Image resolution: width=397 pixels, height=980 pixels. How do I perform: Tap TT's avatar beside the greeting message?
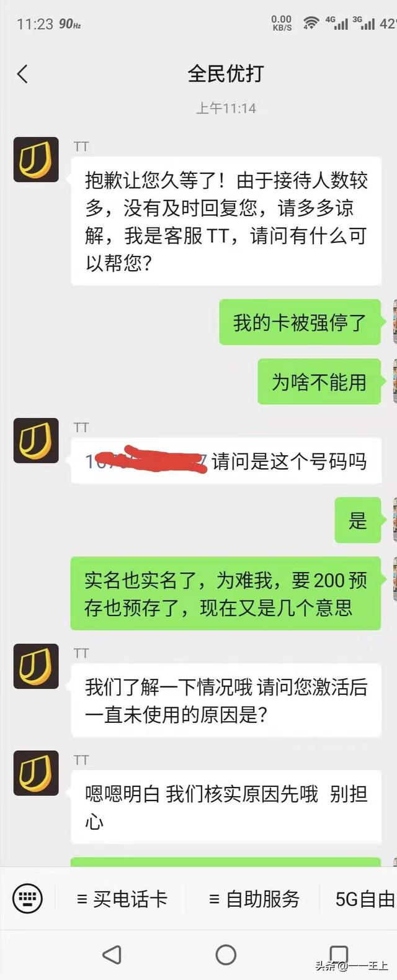[36, 160]
